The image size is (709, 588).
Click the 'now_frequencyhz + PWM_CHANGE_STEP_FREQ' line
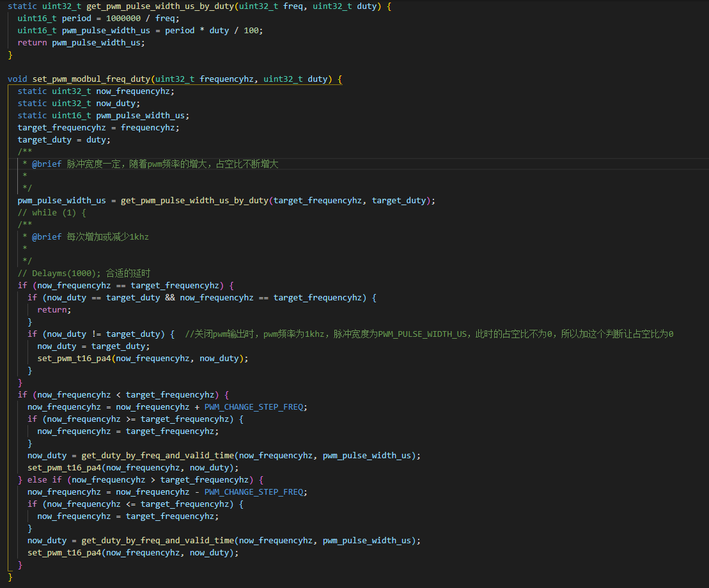click(x=168, y=407)
